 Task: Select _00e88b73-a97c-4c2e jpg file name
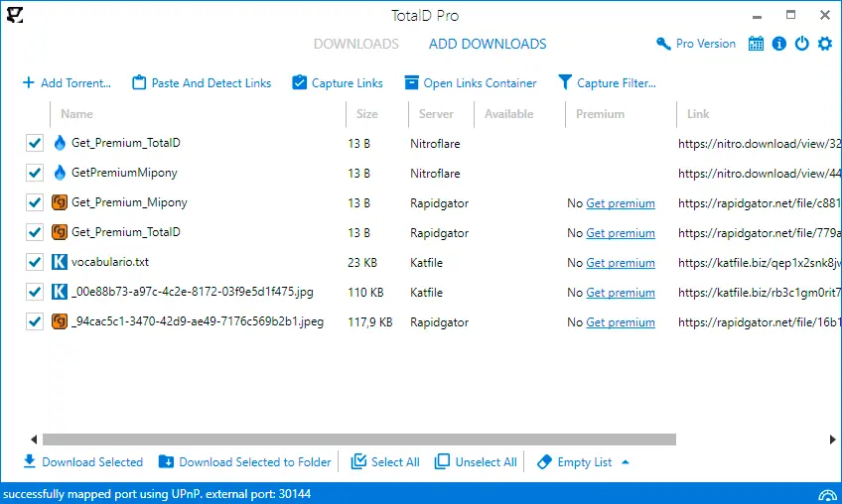tap(193, 292)
